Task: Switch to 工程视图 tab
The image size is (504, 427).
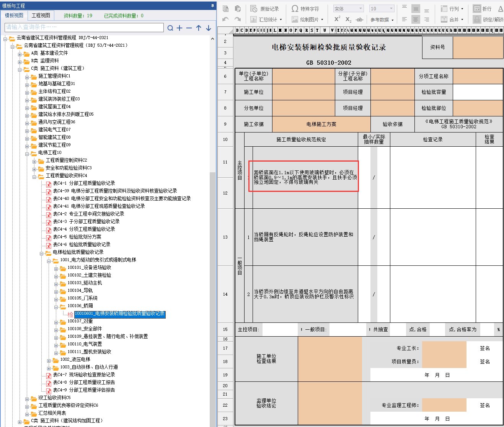Action: click(41, 16)
